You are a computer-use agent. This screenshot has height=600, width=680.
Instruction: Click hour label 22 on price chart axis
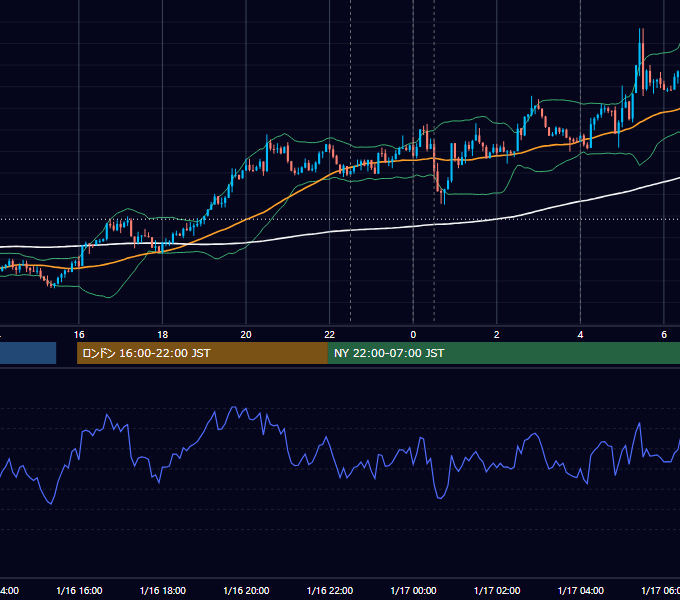coord(330,335)
